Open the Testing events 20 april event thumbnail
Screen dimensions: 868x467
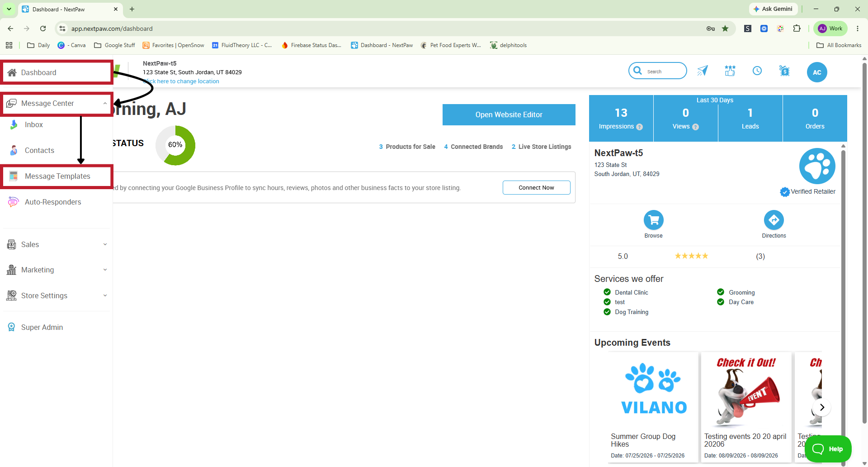point(746,391)
